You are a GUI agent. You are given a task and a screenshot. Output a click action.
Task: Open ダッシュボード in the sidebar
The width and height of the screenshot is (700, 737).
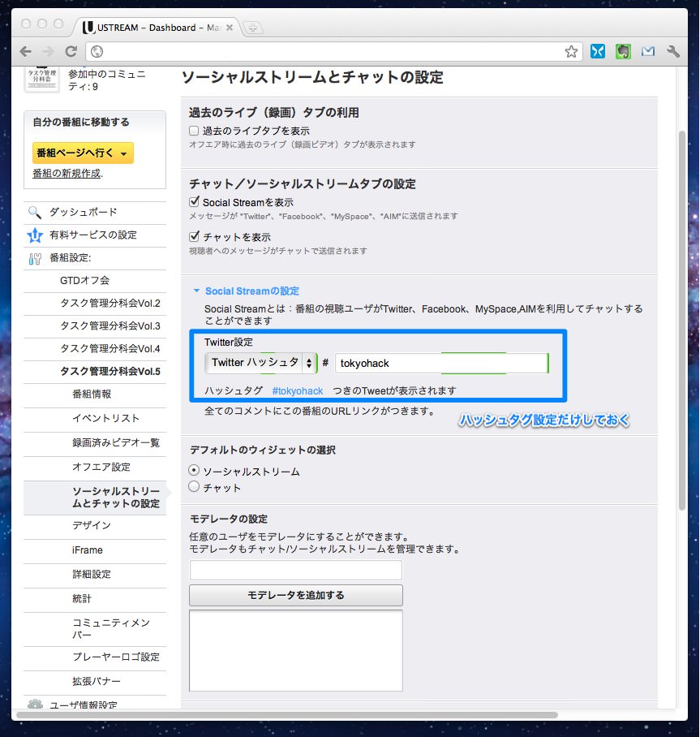84,213
